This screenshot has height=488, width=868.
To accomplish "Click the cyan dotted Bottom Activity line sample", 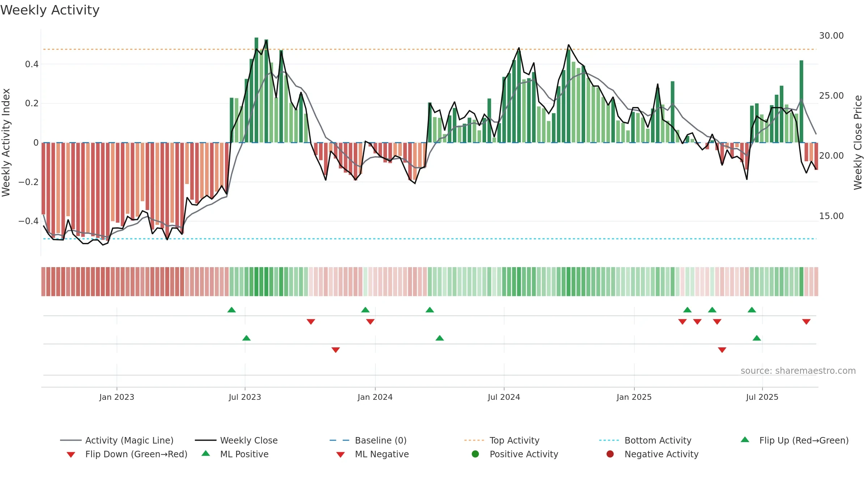I will click(609, 440).
